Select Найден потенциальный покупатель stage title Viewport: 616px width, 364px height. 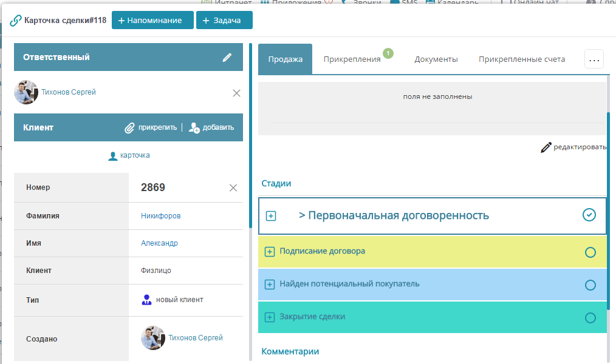click(349, 284)
